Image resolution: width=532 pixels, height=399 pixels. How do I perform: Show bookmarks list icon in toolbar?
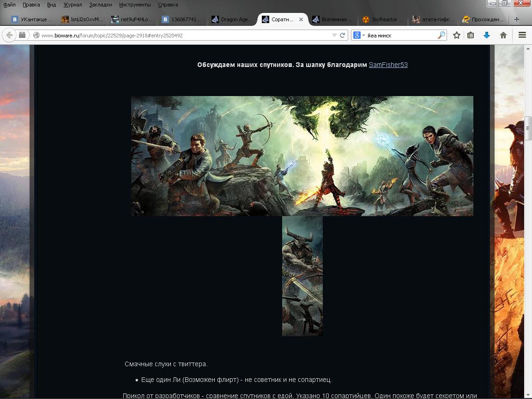[x=471, y=35]
